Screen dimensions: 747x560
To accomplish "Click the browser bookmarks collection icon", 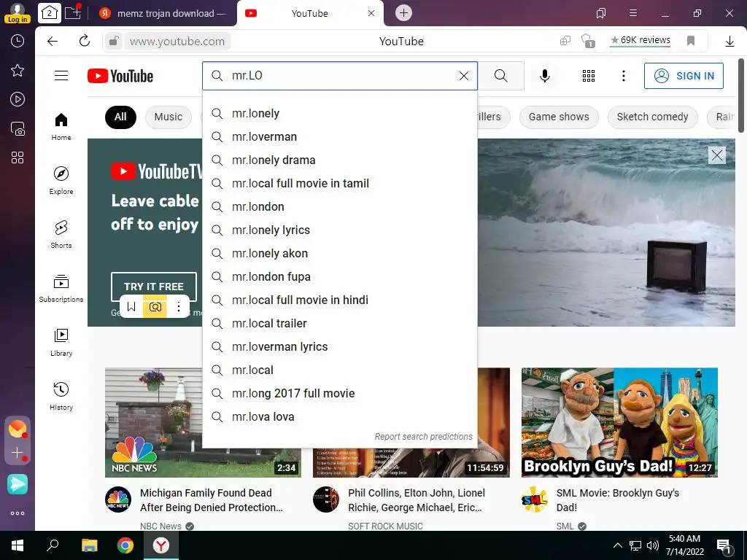I will point(601,13).
